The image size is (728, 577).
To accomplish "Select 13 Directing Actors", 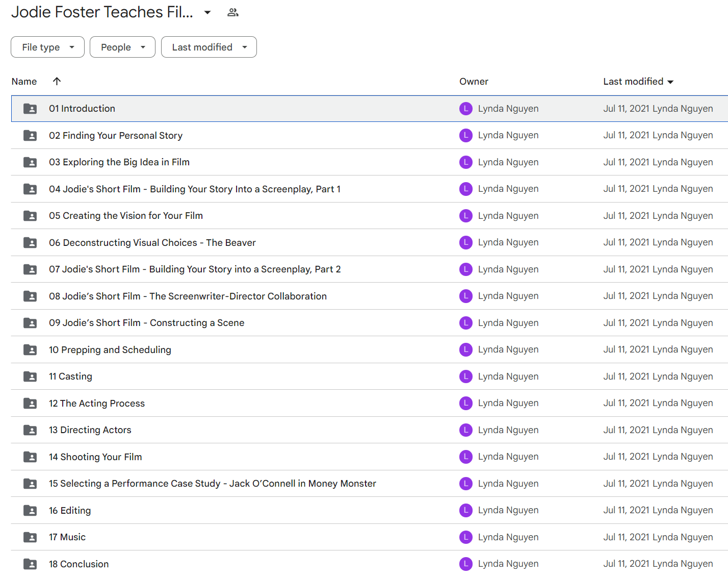I will coord(90,430).
